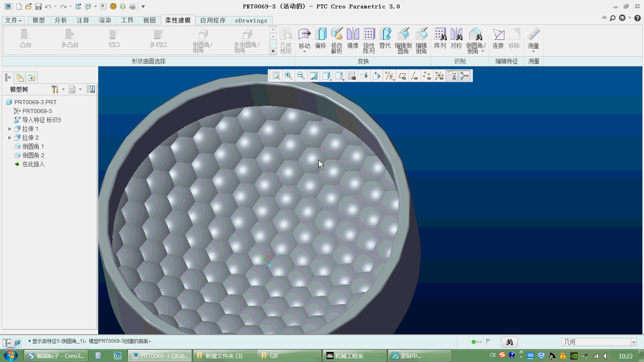This screenshot has width=644, height=362.
Task: Select the Offset (偏移) tool
Action: (321, 39)
